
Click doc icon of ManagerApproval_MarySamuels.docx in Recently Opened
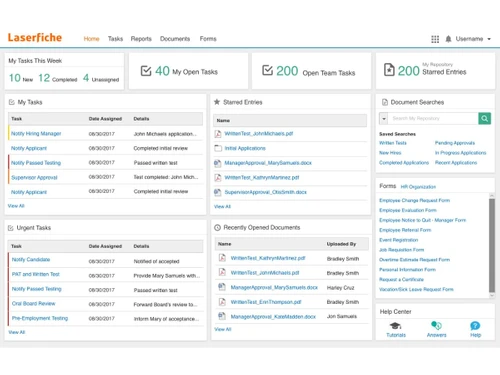[x=222, y=287]
